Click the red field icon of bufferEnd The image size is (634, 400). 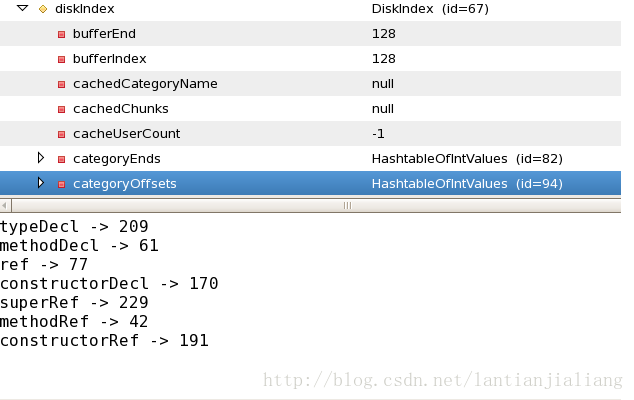(61, 34)
